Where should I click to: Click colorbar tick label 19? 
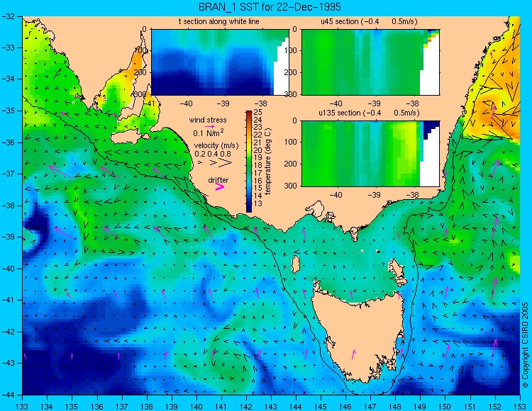pyautogui.click(x=258, y=157)
